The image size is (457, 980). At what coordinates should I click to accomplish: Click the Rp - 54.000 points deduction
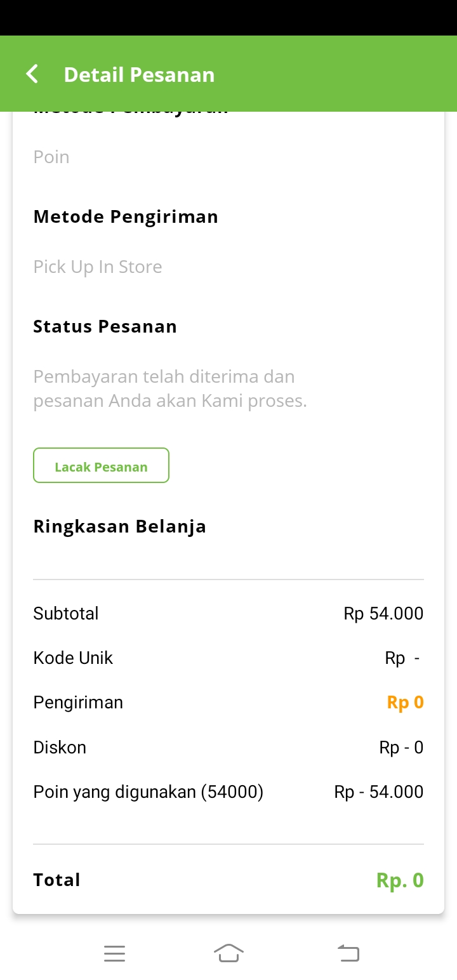(x=378, y=792)
